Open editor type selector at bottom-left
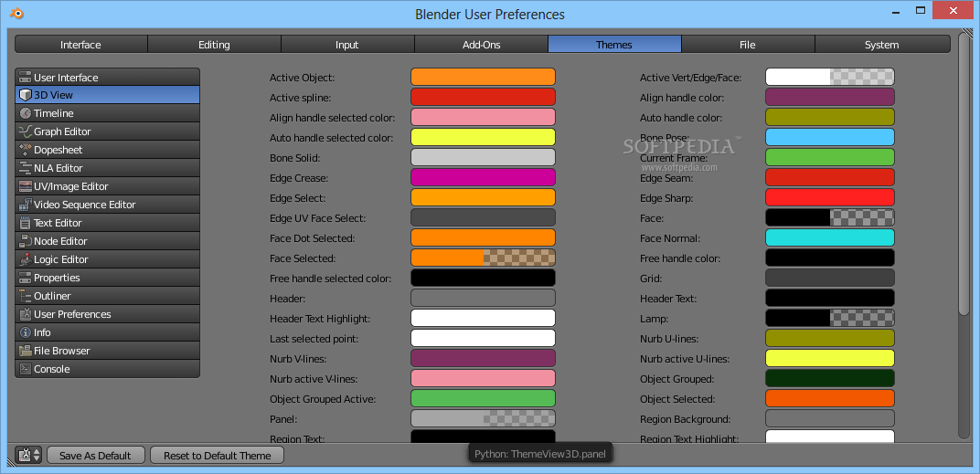This screenshot has width=980, height=474. point(29,455)
